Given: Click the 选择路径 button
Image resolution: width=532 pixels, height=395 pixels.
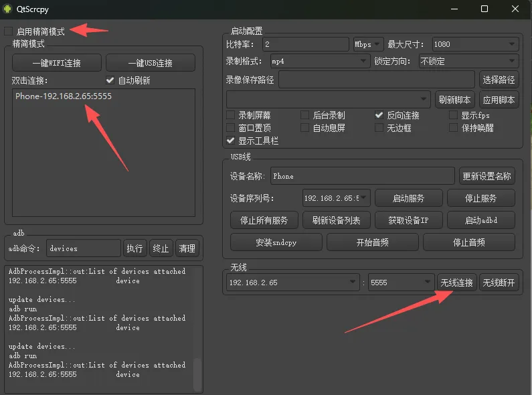Looking at the screenshot, I should pos(499,80).
